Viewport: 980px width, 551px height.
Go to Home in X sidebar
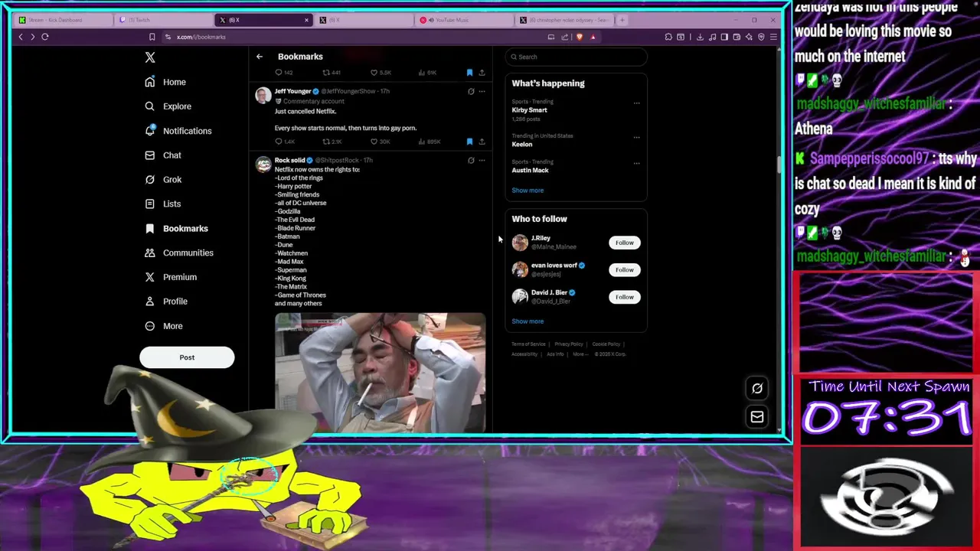(x=165, y=82)
